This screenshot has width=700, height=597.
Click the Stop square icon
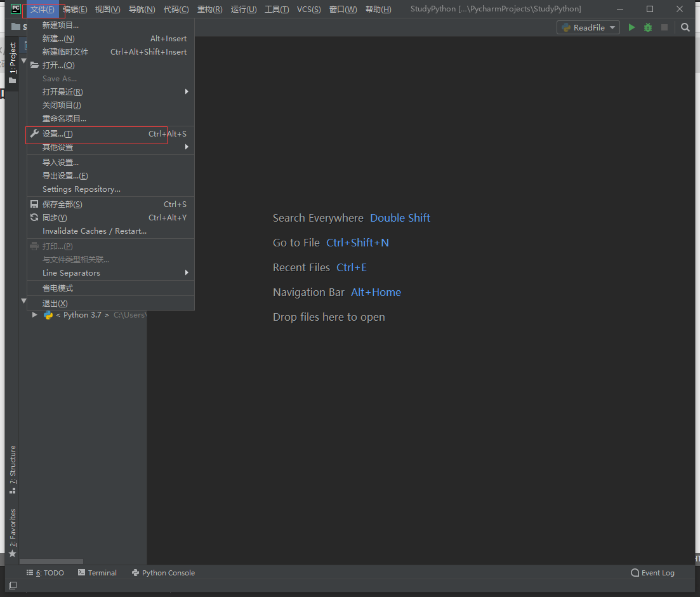(664, 27)
